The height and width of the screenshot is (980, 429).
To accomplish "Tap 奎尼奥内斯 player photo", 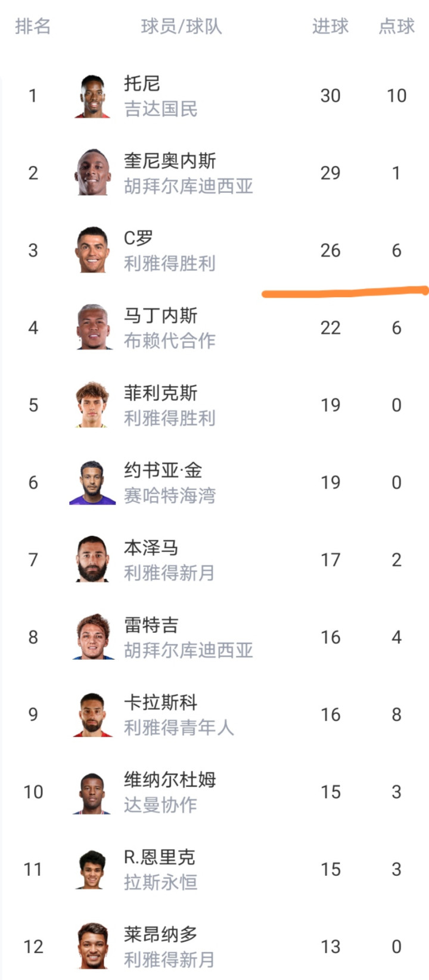I will pos(92,173).
